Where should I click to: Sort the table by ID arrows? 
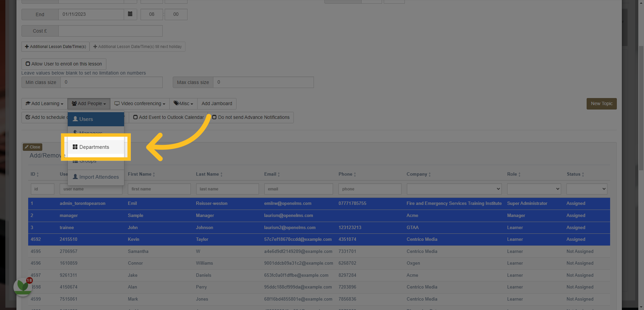pos(38,174)
